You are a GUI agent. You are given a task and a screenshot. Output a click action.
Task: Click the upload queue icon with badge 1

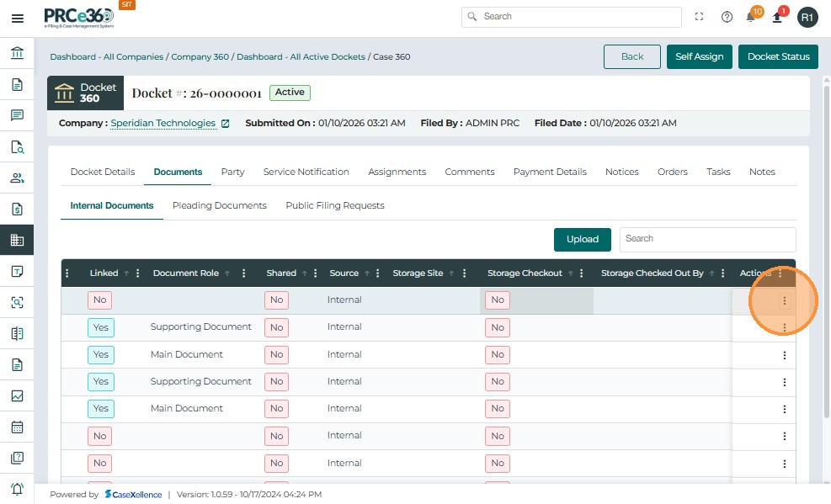777,17
